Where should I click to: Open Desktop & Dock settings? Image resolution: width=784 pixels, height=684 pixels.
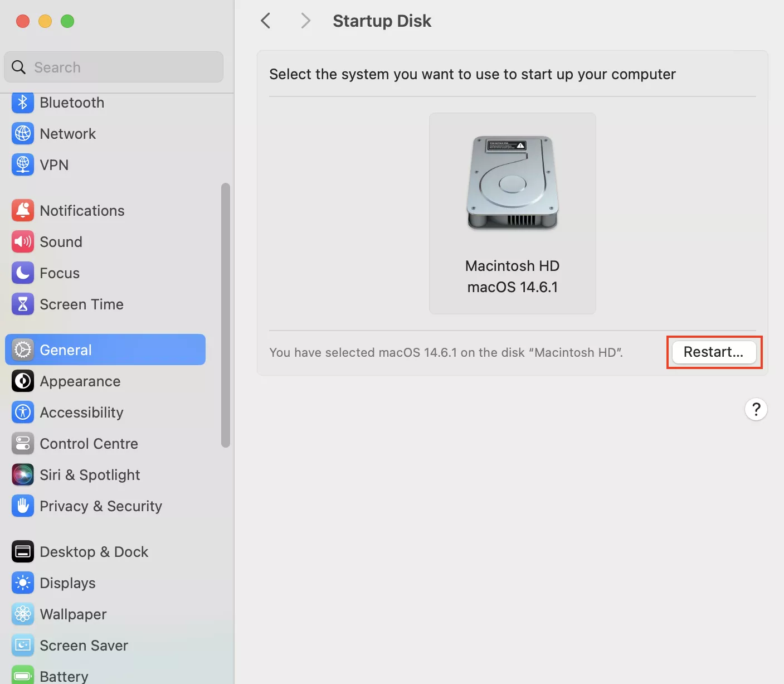coord(94,552)
